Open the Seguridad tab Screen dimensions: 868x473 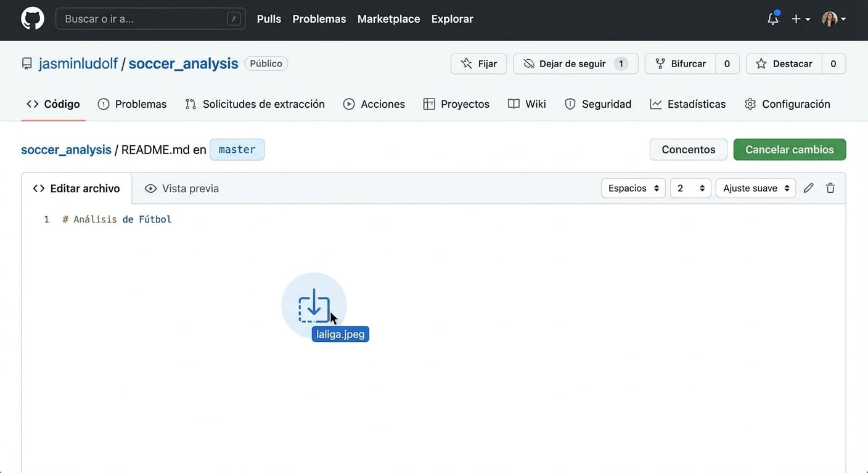[598, 104]
